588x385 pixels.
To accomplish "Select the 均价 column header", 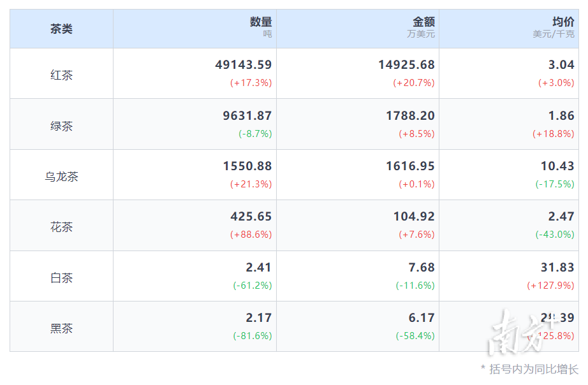I will point(562,22).
